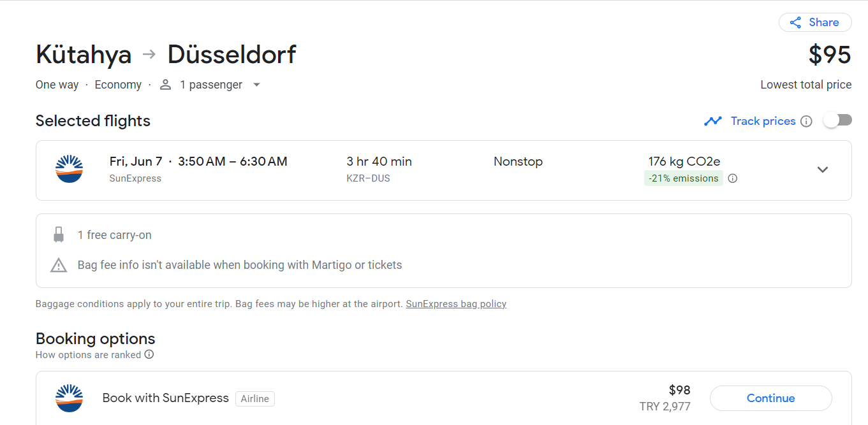This screenshot has width=868, height=425.
Task: Click the carry-on luggage icon
Action: tap(59, 235)
